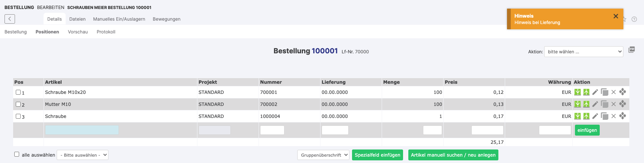Delete position 3 Schraube with X icon
This screenshot has width=644, height=163.
coord(614,116)
